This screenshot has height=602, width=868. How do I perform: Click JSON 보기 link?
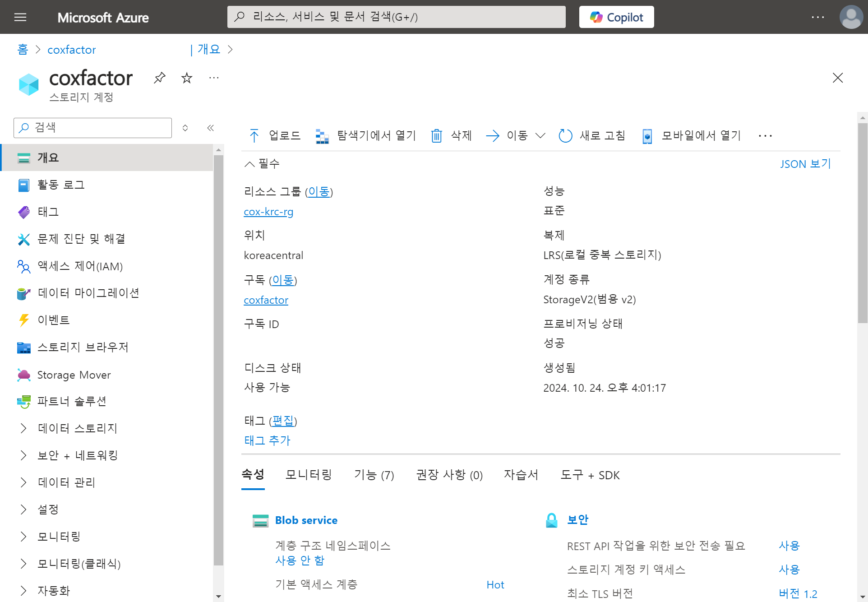click(805, 164)
